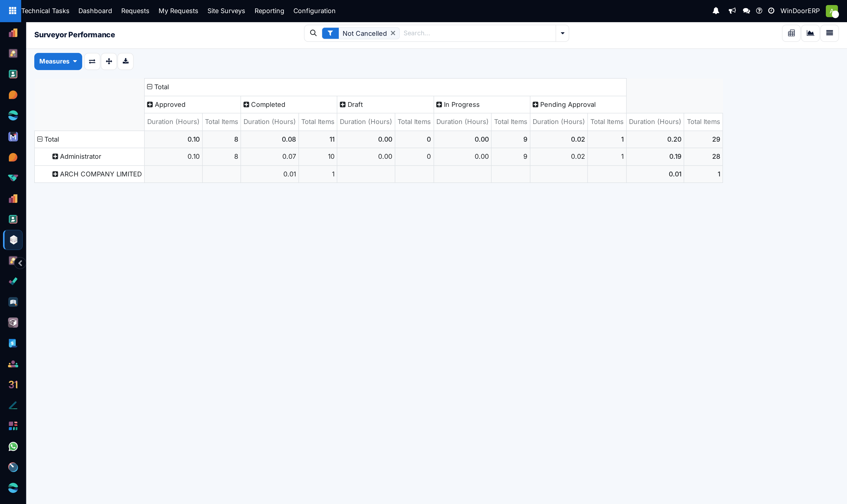Collapse the Total column header

(x=149, y=87)
